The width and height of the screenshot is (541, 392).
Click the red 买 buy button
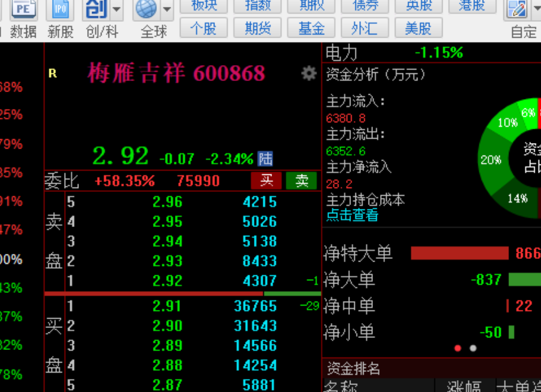266,181
